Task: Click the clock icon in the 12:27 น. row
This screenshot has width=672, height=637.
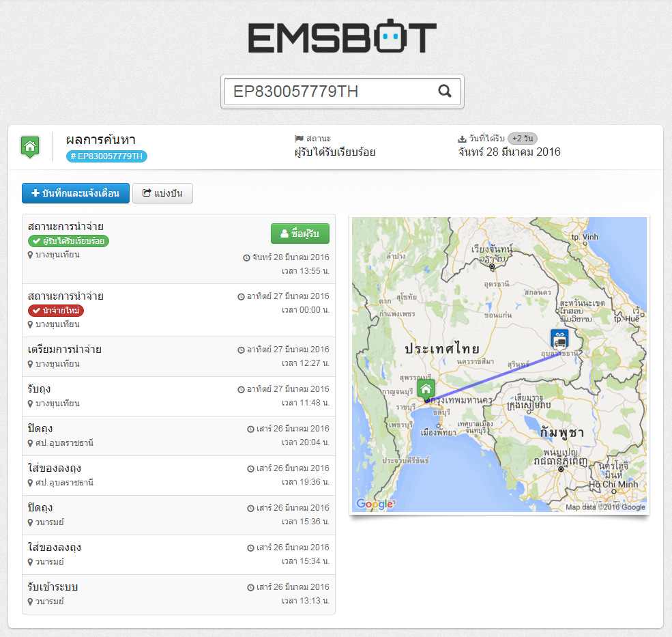Action: point(241,350)
